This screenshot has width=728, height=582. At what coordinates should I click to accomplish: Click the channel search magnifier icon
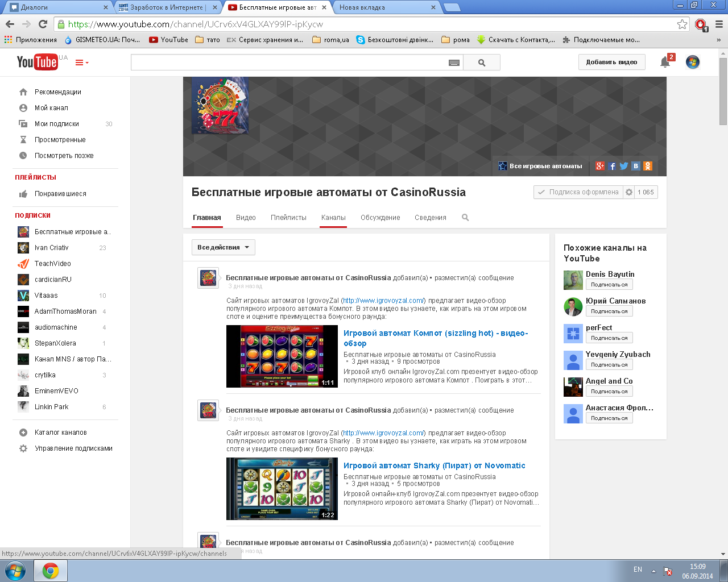click(x=465, y=218)
